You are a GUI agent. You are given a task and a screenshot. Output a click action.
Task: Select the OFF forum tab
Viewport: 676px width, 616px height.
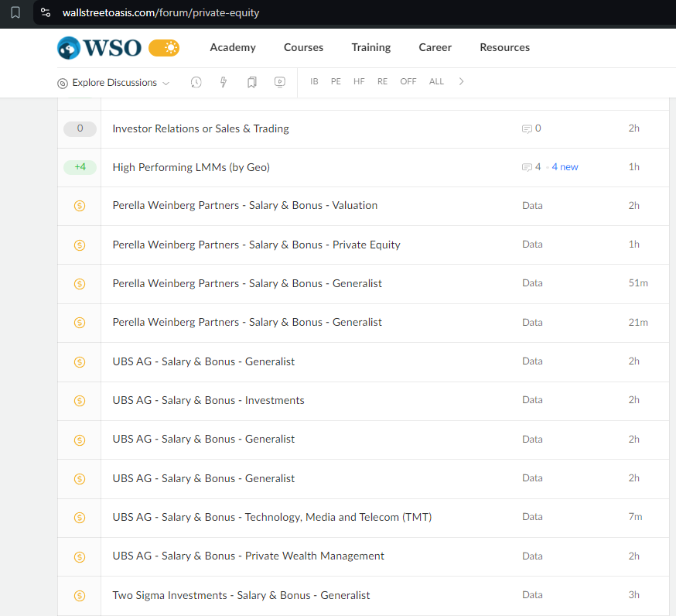pyautogui.click(x=408, y=81)
